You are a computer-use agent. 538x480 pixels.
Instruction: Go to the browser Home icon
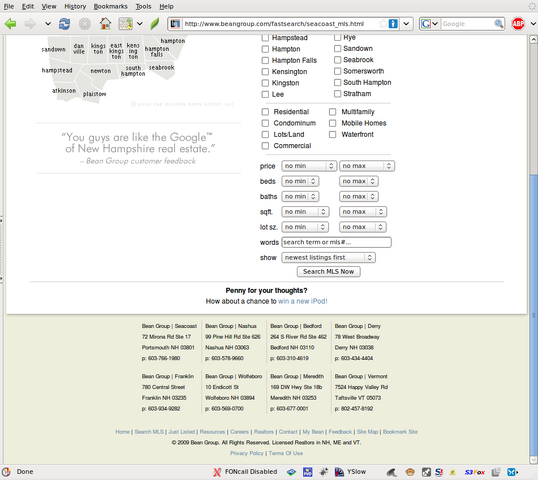pos(105,24)
